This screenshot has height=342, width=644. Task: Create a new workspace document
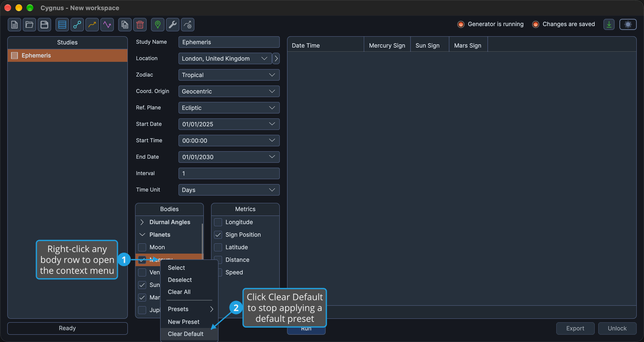[x=14, y=25]
